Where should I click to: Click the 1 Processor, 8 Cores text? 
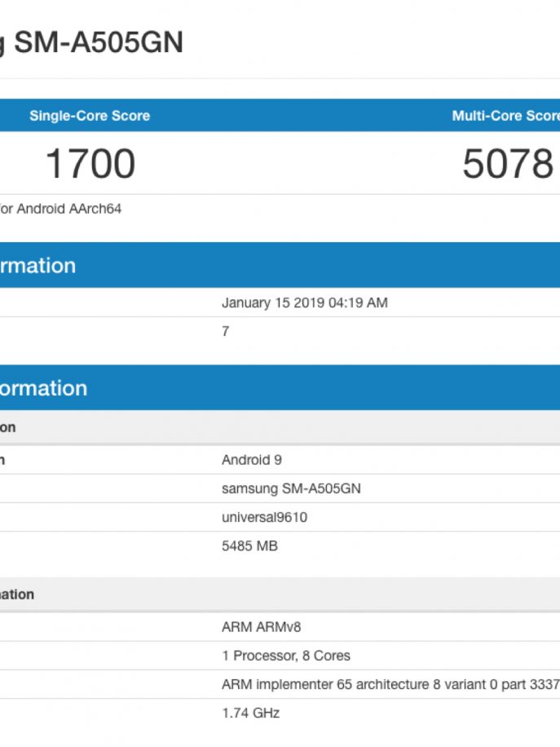tap(285, 656)
